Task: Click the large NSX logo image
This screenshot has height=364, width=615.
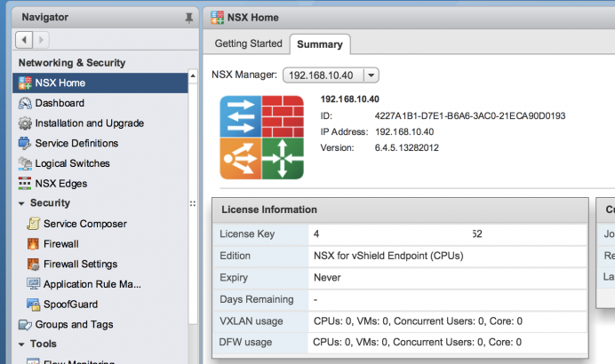Action: (261, 138)
